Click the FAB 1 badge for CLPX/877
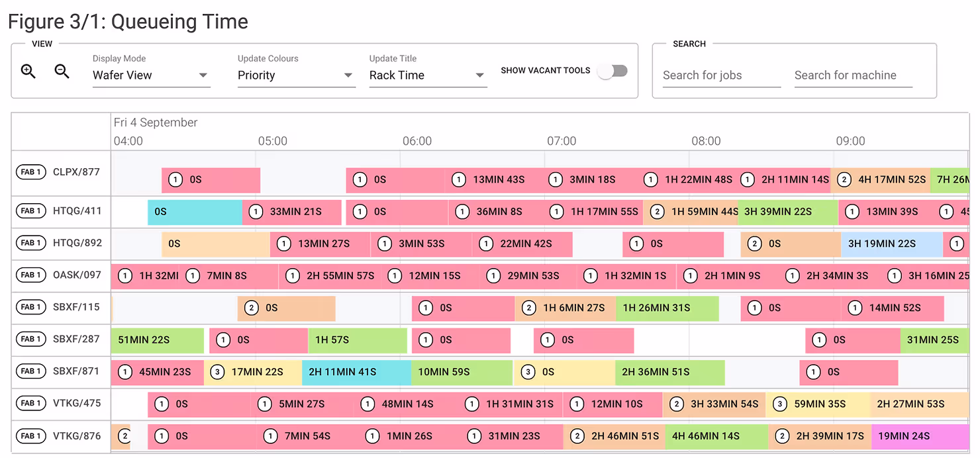980x458 pixels. pyautogui.click(x=31, y=172)
